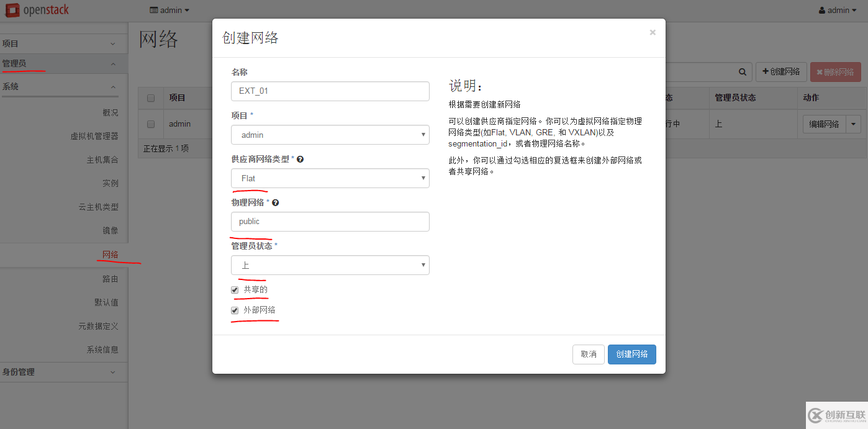Open the 管理员状态 dropdown showing 上
Screen dimensions: 868x429
(330, 265)
